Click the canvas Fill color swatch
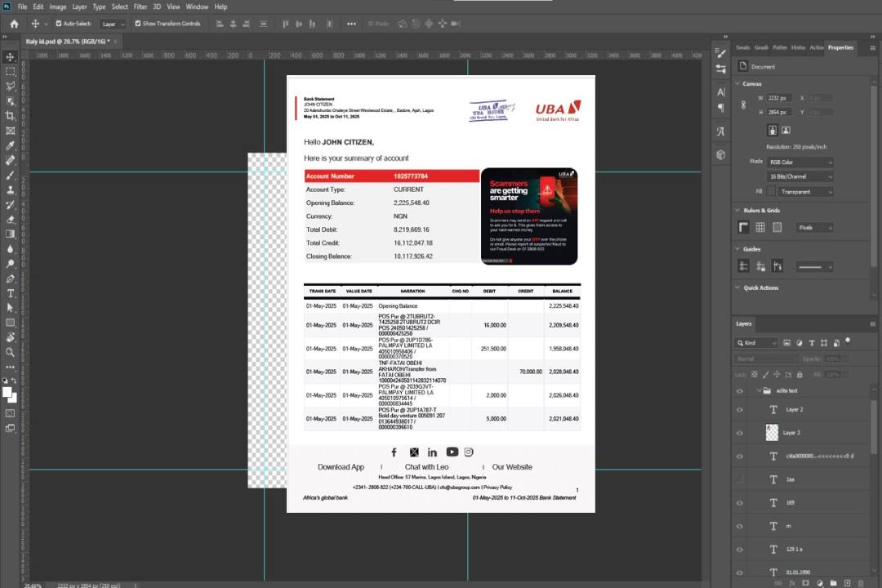 [x=771, y=192]
